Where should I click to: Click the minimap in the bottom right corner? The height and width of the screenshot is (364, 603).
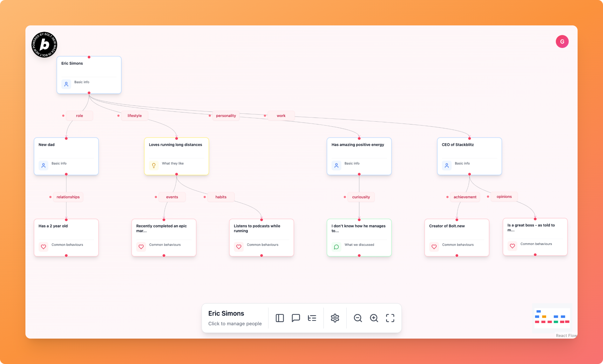552,318
